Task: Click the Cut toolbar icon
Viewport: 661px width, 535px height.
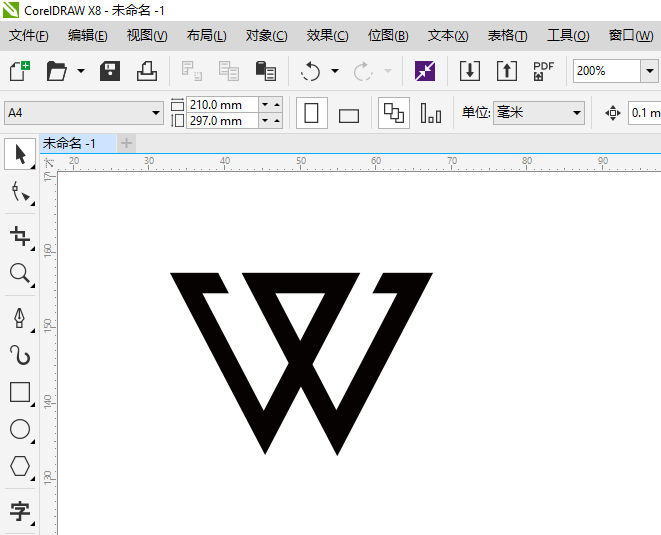Action: click(191, 71)
